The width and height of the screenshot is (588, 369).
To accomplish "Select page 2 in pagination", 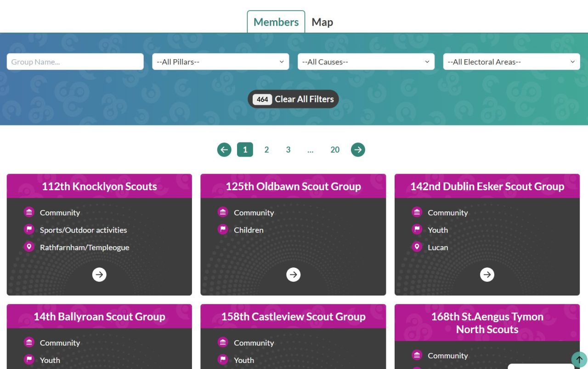I will [266, 149].
